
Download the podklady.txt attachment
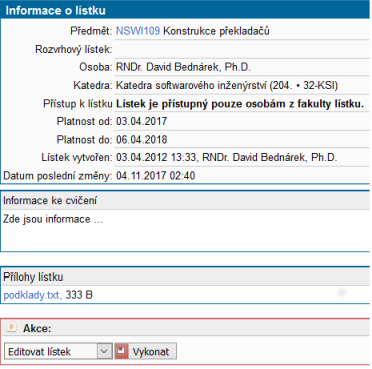tap(32, 295)
